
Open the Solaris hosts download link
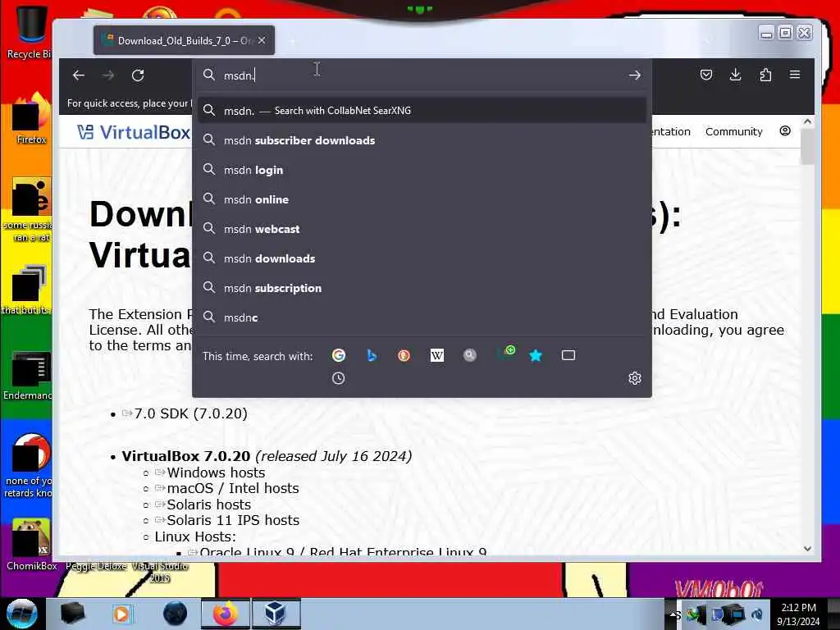pyautogui.click(x=208, y=504)
